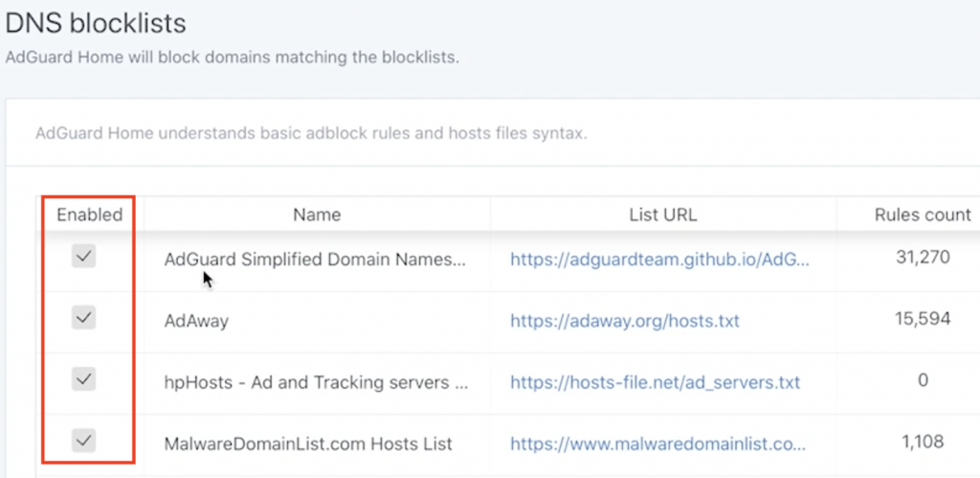Sort by the List URL column header
This screenshot has height=478, width=980.
pyautogui.click(x=663, y=216)
